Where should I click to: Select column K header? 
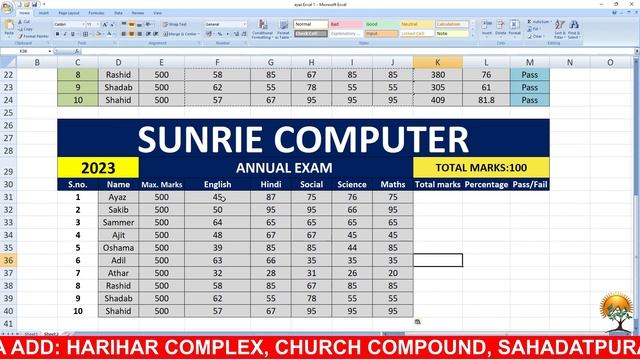pos(438,62)
